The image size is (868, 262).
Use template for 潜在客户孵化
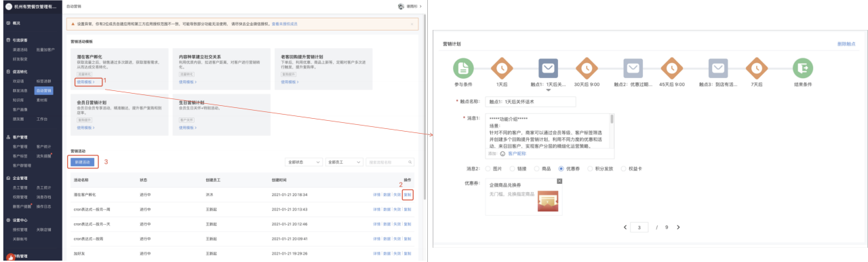[85, 81]
